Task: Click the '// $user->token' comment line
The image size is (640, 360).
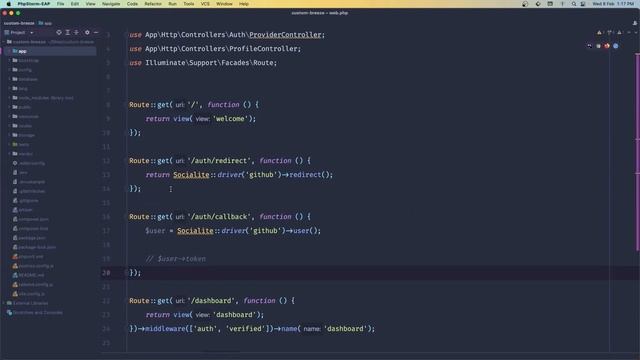Action: point(176,259)
